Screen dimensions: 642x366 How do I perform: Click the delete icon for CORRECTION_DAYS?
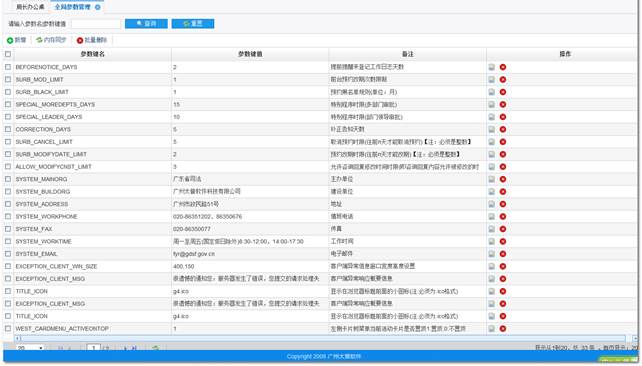pyautogui.click(x=503, y=129)
